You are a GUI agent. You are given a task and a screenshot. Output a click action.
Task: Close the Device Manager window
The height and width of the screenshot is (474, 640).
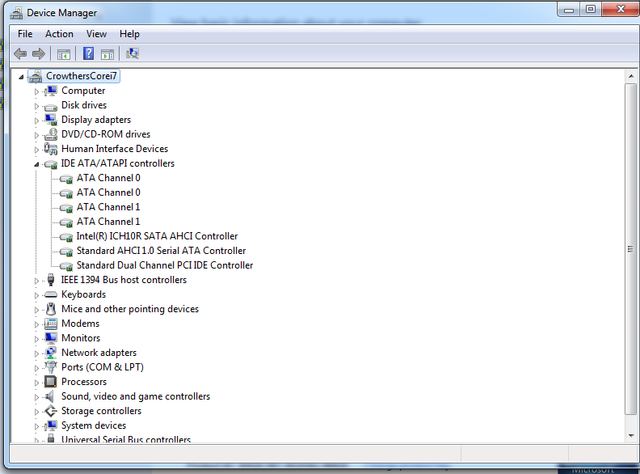click(620, 9)
